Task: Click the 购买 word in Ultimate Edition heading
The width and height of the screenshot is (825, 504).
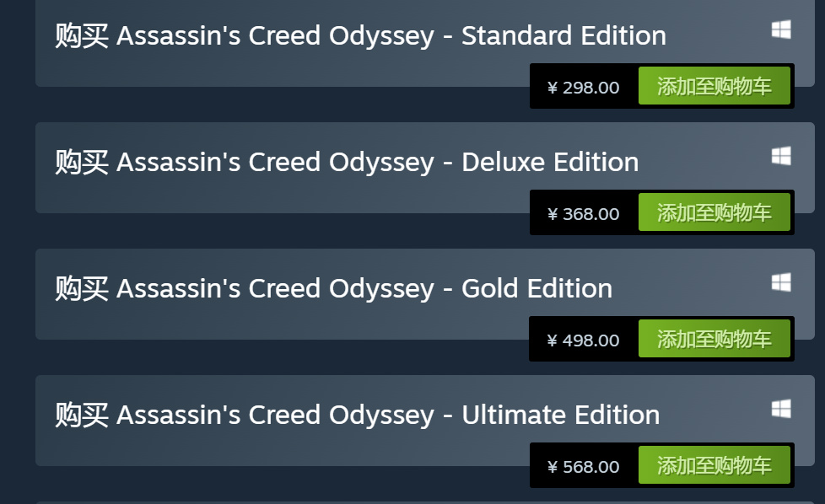Action: 82,415
